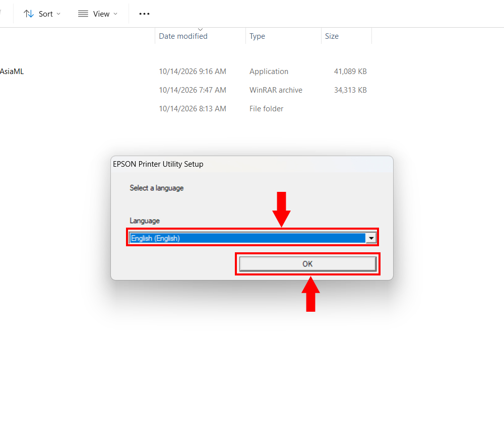Click the WinRAR archive type entry
Viewport: 504px width, 422px height.
[x=276, y=90]
